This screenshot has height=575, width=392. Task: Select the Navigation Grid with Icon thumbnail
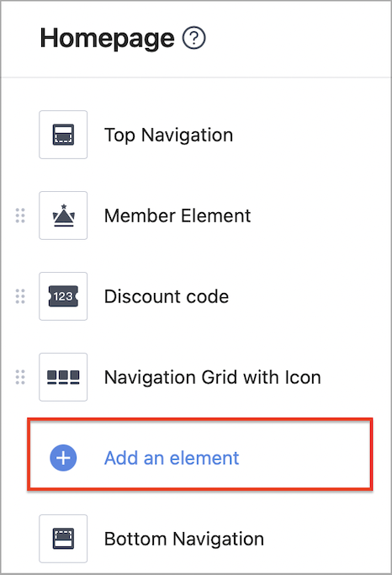63,377
